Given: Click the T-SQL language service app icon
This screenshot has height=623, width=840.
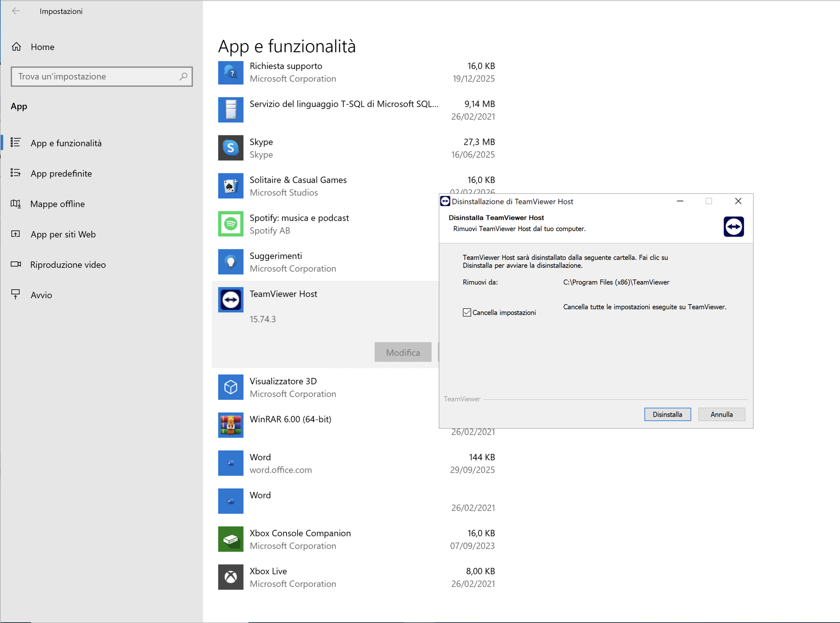Looking at the screenshot, I should click(231, 110).
